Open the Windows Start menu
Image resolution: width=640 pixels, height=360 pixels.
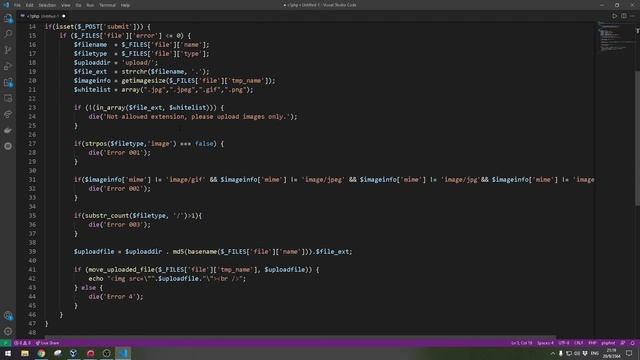pos(8,353)
